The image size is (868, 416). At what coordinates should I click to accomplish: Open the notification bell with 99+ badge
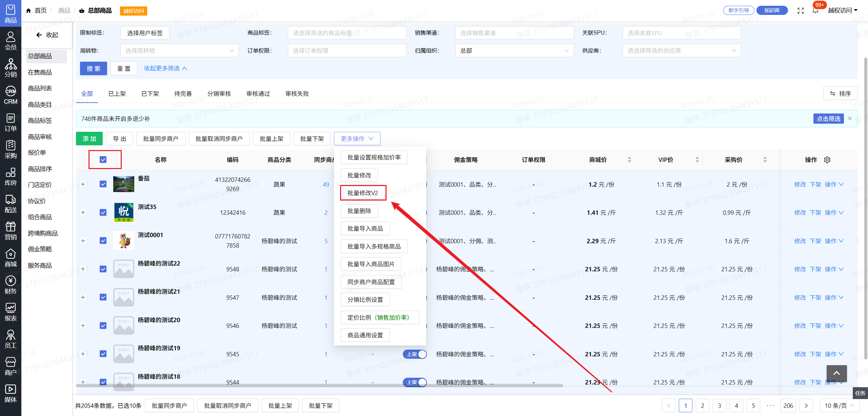pyautogui.click(x=815, y=11)
